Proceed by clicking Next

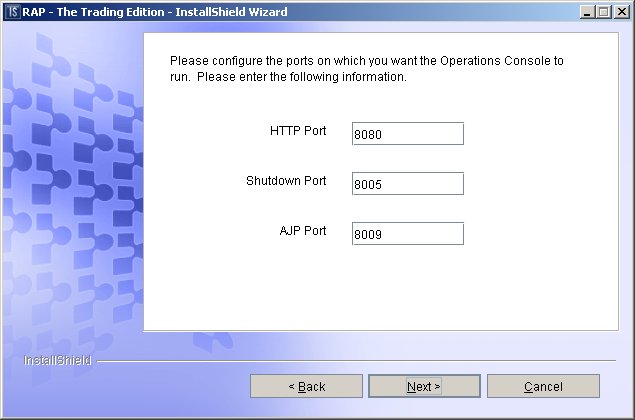click(x=424, y=386)
